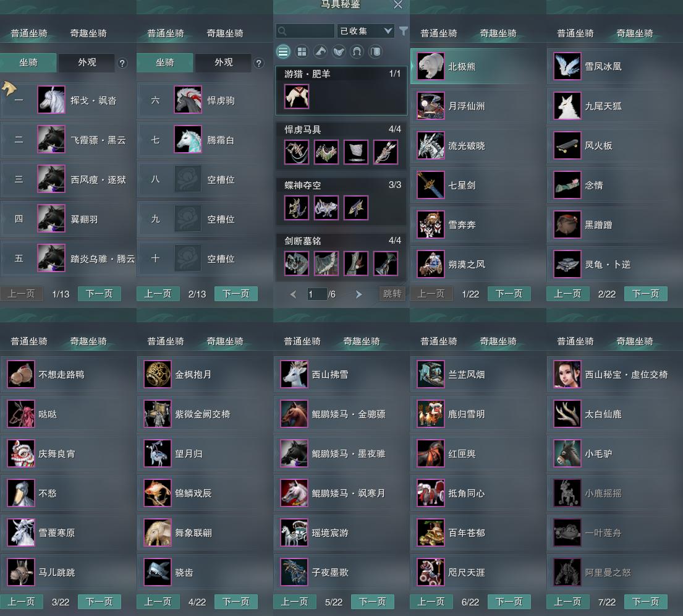Click the previous page arrow in 马具秘鉴
The image size is (683, 616).
[x=293, y=294]
